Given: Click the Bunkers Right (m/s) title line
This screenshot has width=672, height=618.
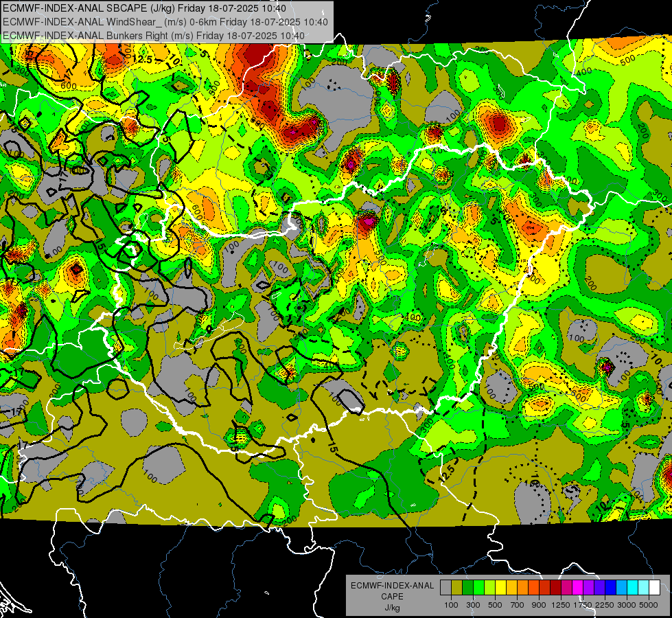Looking at the screenshot, I should [154, 36].
